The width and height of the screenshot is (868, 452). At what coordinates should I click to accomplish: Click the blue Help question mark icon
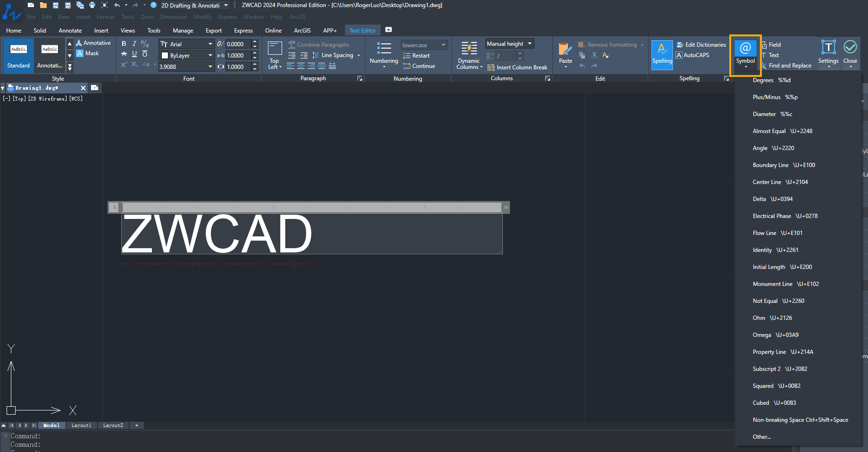coord(153,5)
